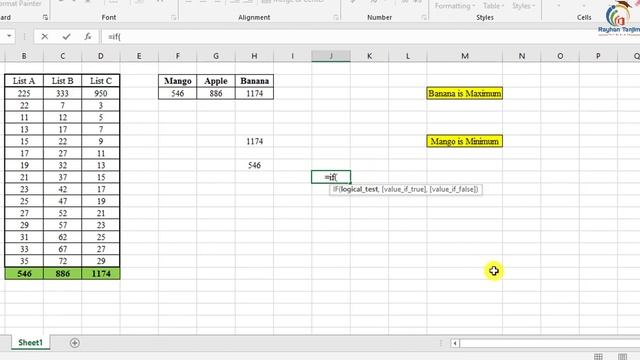Select cell 333 in List B
The height and width of the screenshot is (360, 640).
(62, 93)
